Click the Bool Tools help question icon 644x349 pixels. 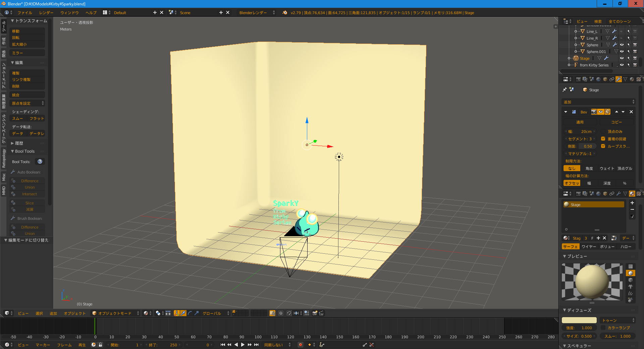(40, 161)
